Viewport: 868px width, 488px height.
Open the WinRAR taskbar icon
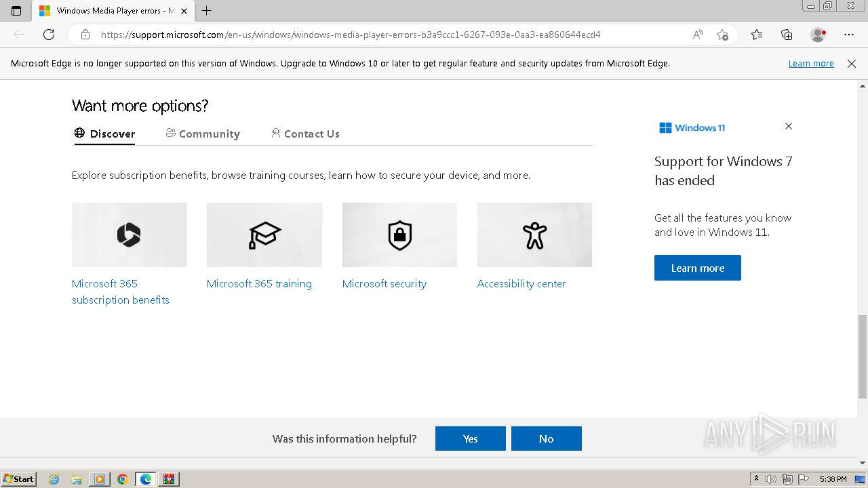coord(169,479)
